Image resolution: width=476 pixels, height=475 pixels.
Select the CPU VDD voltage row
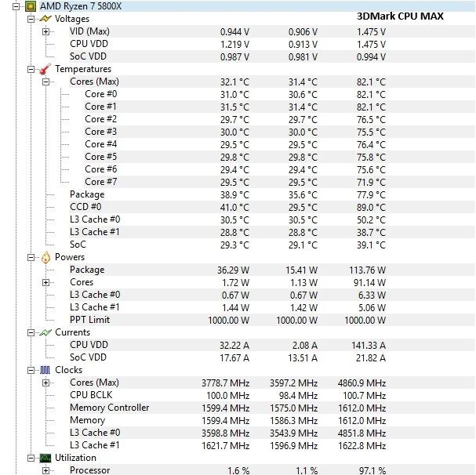(272, 44)
